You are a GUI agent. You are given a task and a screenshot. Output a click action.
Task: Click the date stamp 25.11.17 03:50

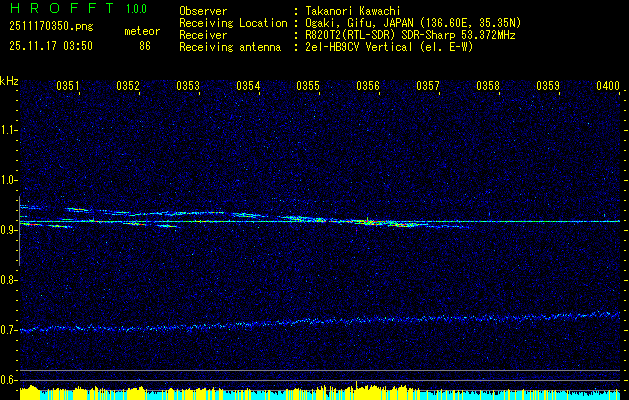(x=50, y=46)
